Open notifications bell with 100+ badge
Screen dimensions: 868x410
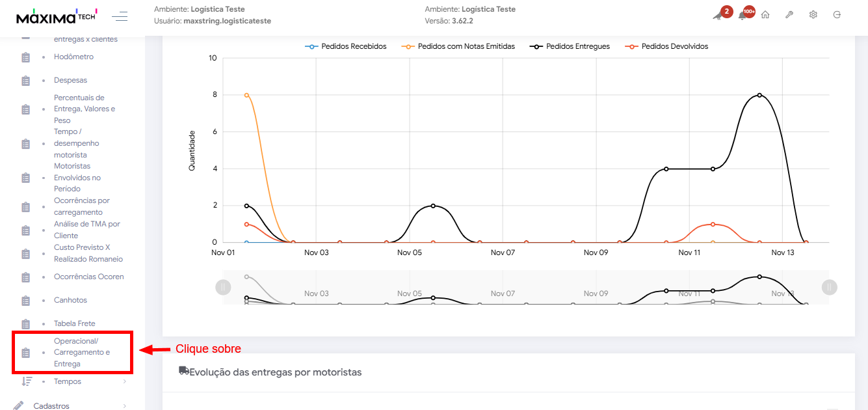[743, 15]
